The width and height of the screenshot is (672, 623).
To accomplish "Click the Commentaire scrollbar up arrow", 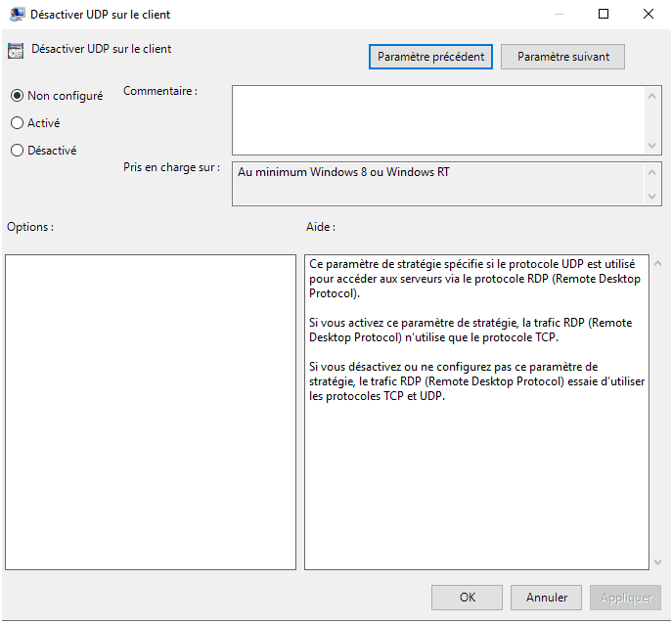I will tap(651, 96).
